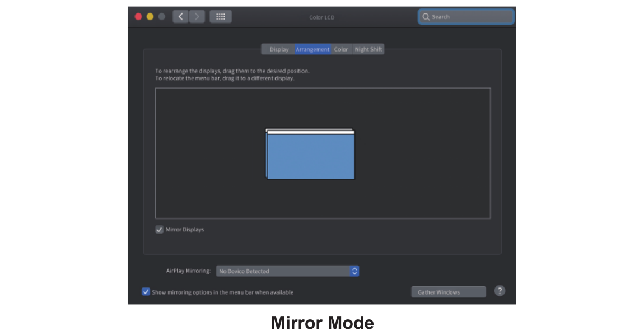The width and height of the screenshot is (644, 335).
Task: Click the gray full-screen window button
Action: [162, 17]
